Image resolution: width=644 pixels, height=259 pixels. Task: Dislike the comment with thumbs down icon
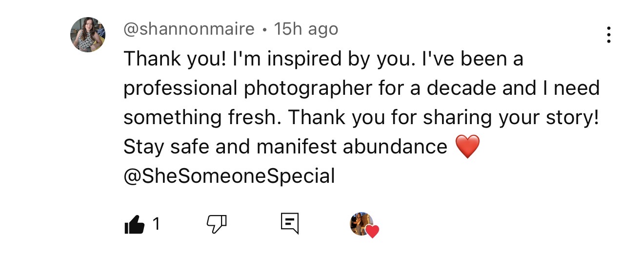[x=217, y=224]
